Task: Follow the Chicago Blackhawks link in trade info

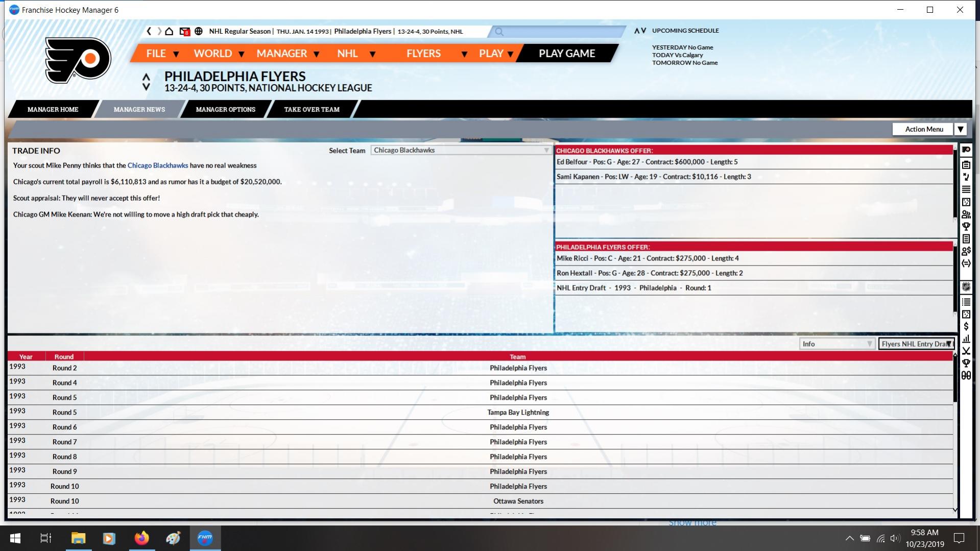Action: click(x=157, y=165)
